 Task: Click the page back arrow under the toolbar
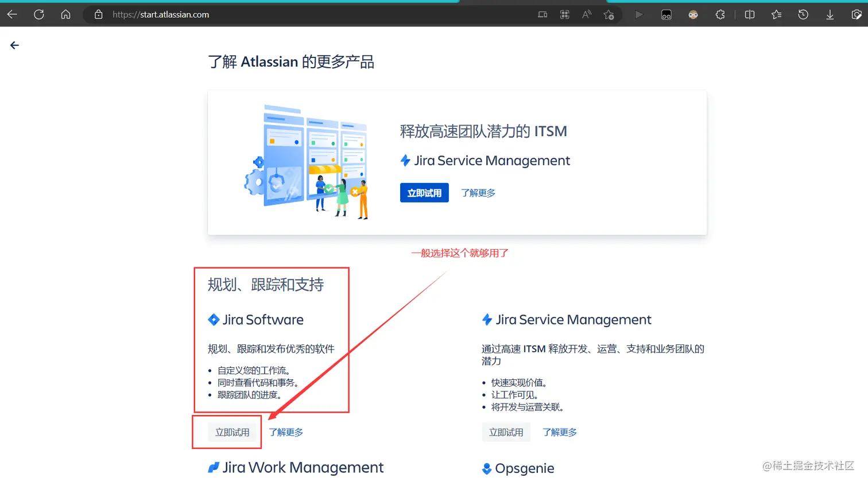[x=15, y=45]
